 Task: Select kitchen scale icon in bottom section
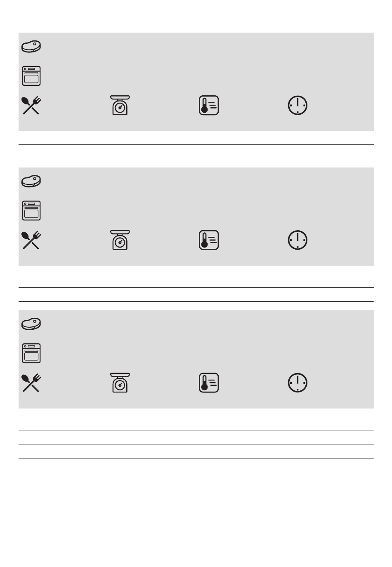point(120,383)
